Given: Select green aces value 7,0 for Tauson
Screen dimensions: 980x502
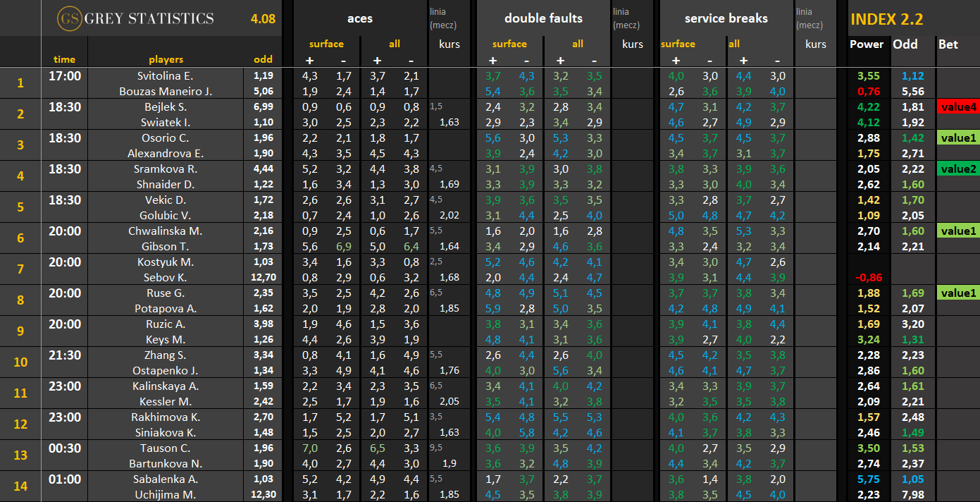Looking at the screenshot, I should pos(310,448).
